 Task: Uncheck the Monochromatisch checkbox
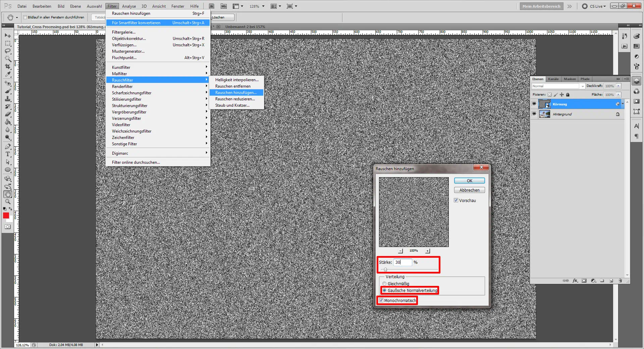click(x=381, y=300)
